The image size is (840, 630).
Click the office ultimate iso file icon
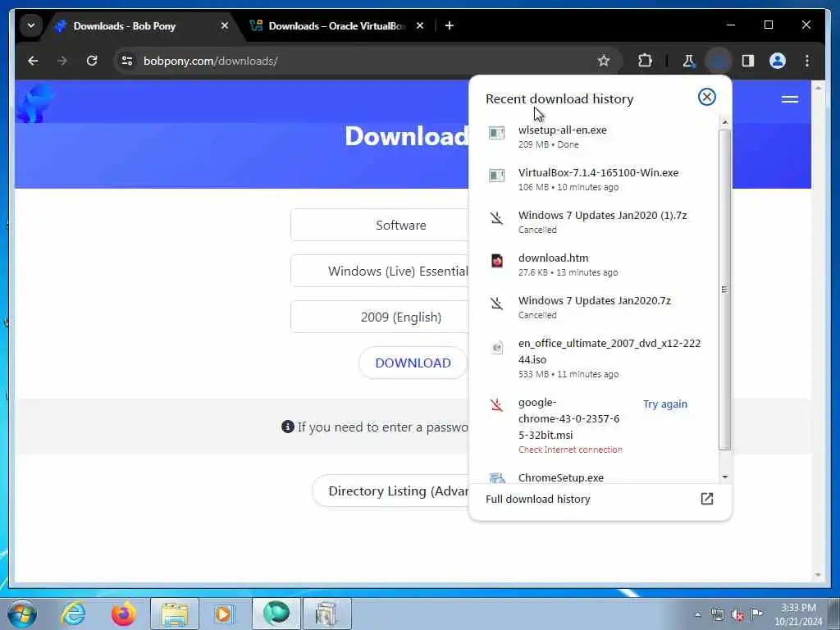(496, 347)
